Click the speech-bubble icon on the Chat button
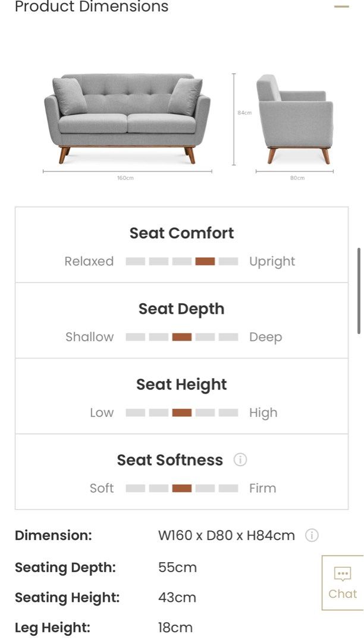Screen dimensions: 364x643 343,574
